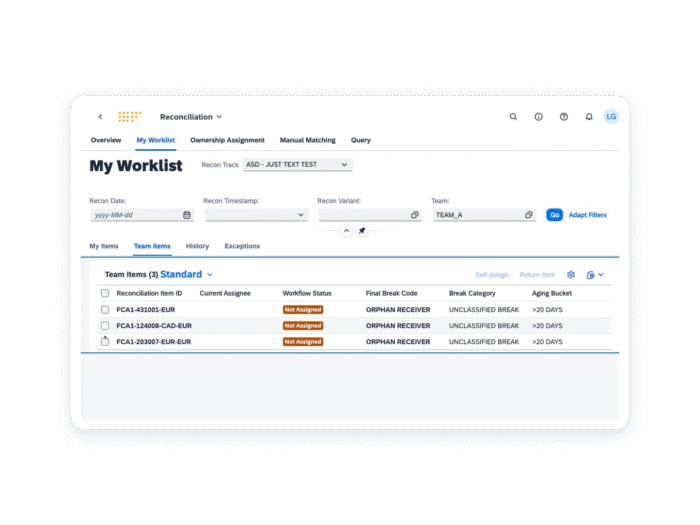Screen dimensions: 700x525
Task: Pin the filter bar with pin icon
Action: (362, 231)
